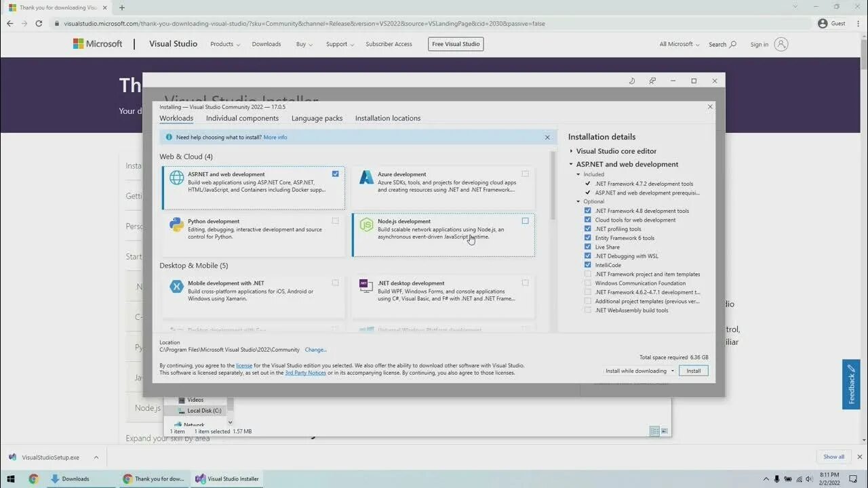Viewport: 868px width, 488px height.
Task: Open Chrome from the taskbar
Action: pos(33,479)
